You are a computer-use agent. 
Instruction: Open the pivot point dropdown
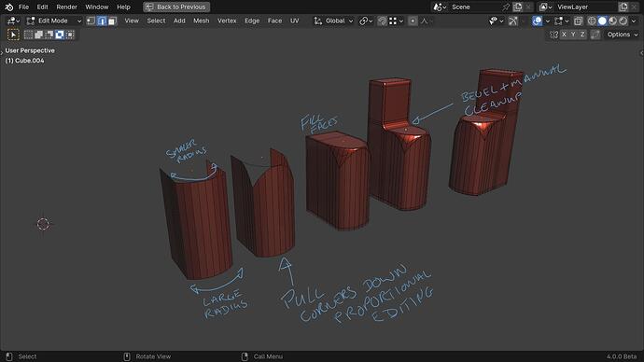(366, 21)
